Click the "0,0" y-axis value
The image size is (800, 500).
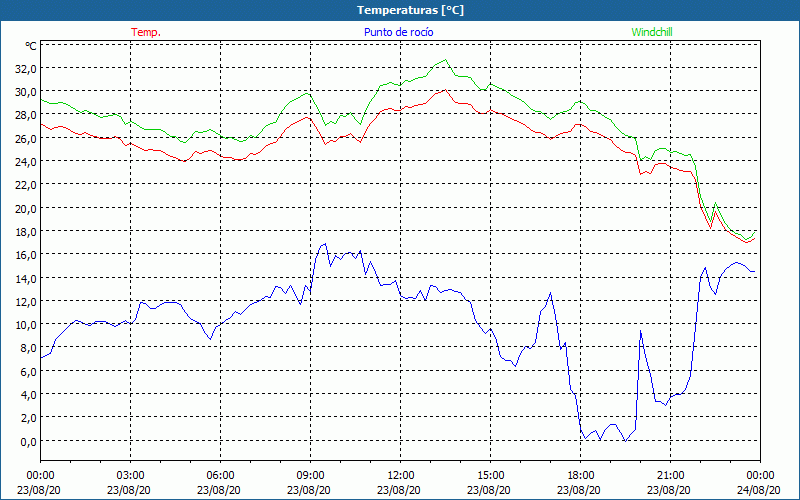coord(29,441)
